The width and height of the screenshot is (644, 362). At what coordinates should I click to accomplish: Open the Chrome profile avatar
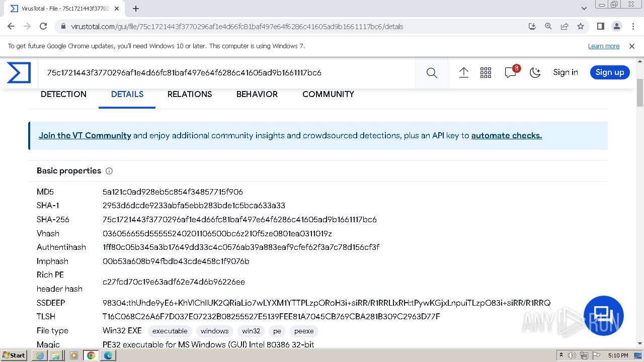616,27
